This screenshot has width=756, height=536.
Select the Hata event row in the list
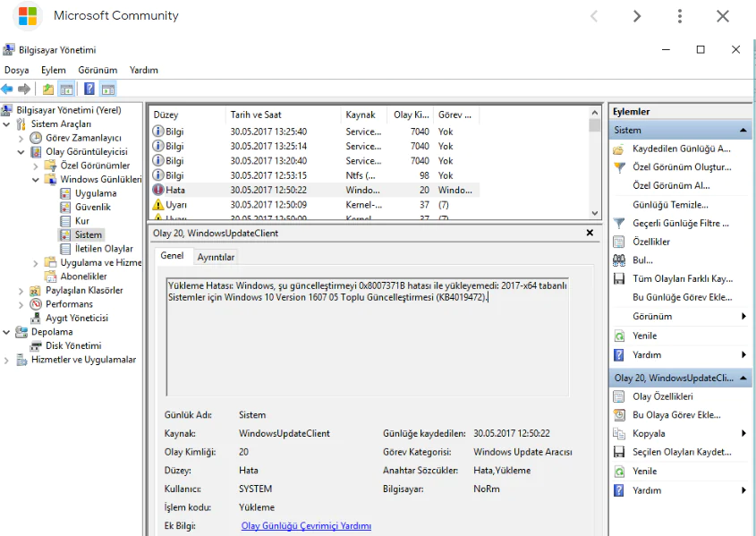coord(268,190)
